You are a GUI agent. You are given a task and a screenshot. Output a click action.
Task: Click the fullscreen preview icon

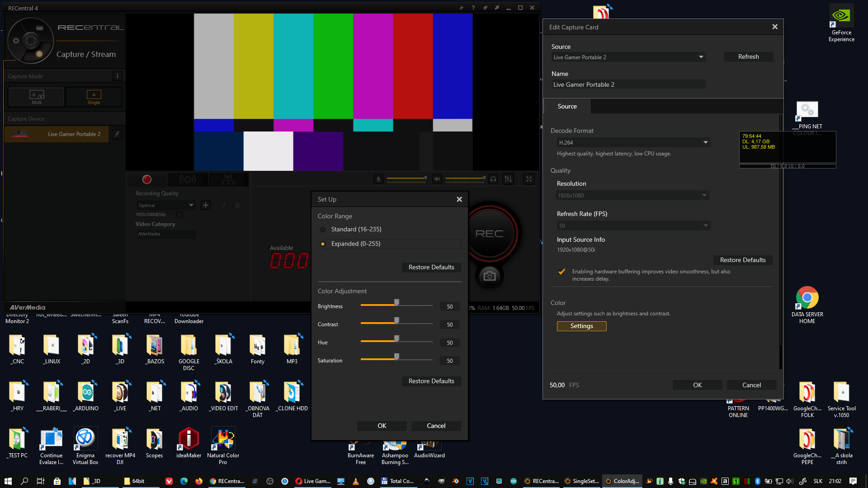coord(528,179)
